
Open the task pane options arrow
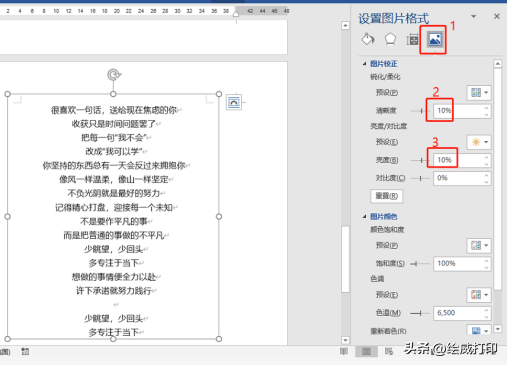pyautogui.click(x=473, y=16)
